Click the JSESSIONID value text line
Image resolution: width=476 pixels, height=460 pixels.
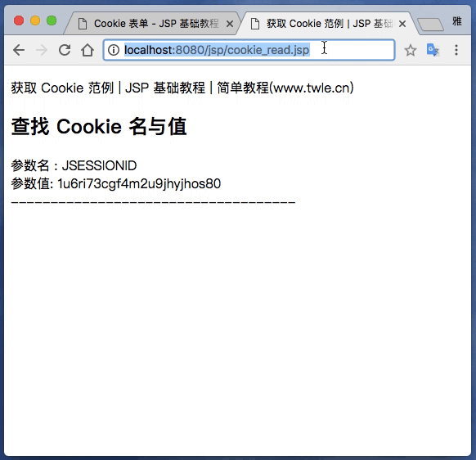click(x=116, y=183)
